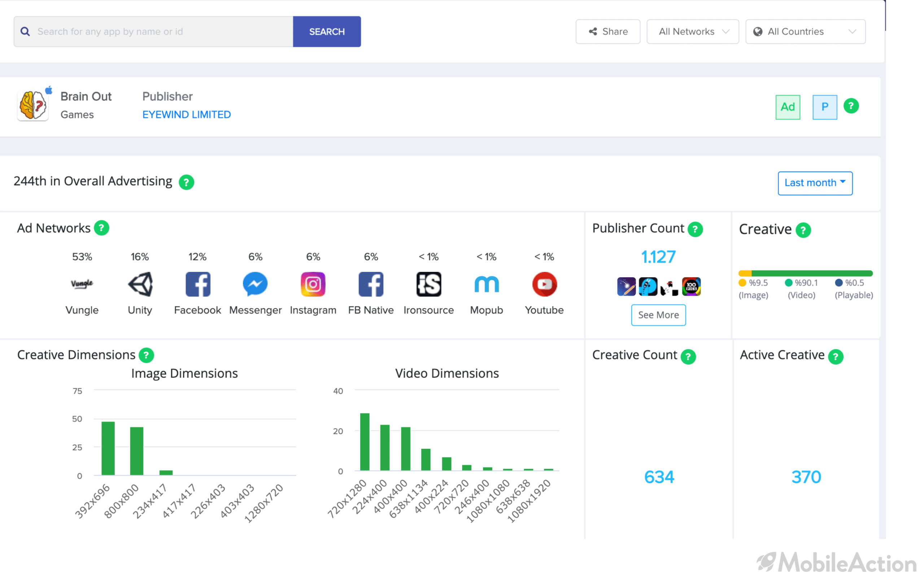
Task: Click the Unity ad network icon
Action: [140, 285]
